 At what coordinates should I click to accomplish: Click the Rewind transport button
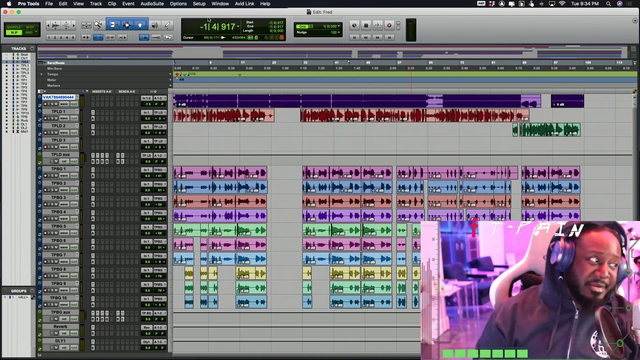(366, 37)
